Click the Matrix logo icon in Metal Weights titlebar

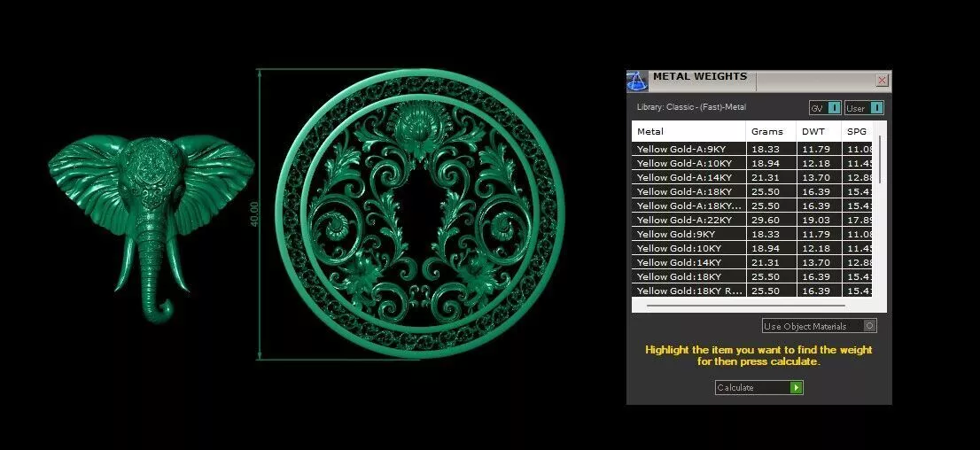637,81
